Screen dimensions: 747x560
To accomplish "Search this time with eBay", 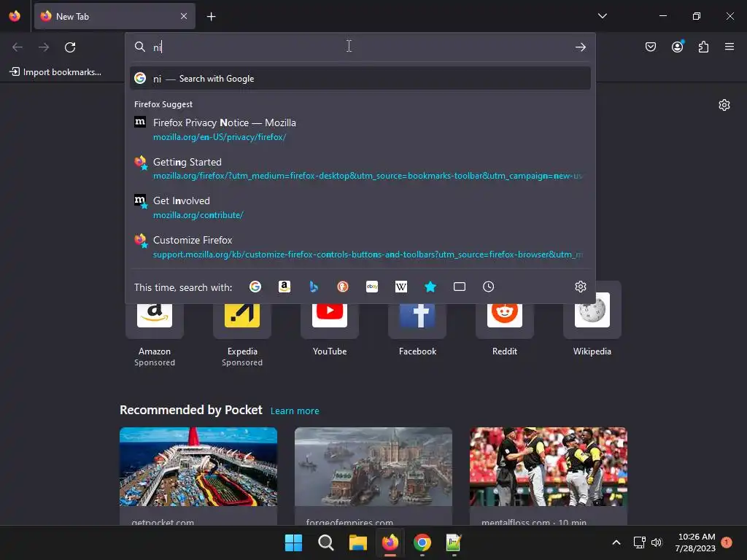I will 372,287.
